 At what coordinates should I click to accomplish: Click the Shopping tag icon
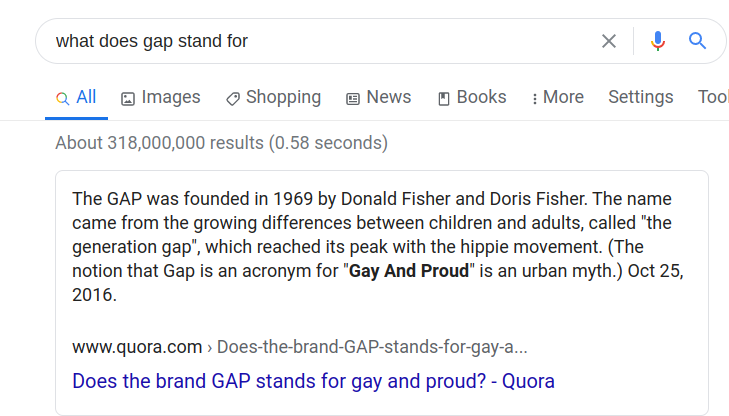pos(233,99)
